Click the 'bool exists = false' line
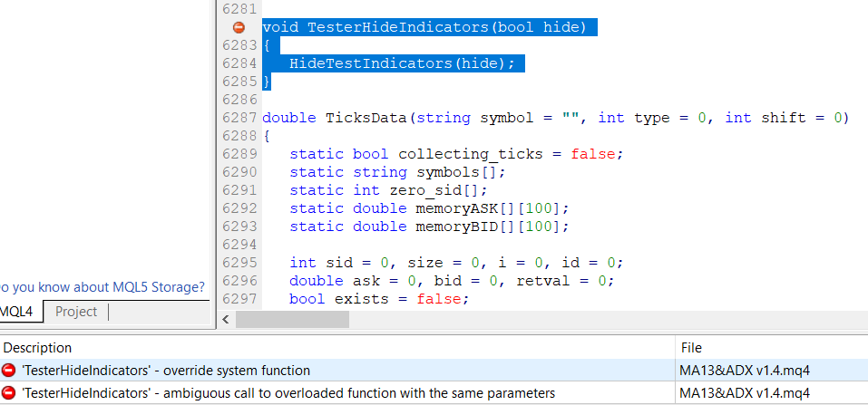Screen dimensions: 868x405 pyautogui.click(x=378, y=299)
